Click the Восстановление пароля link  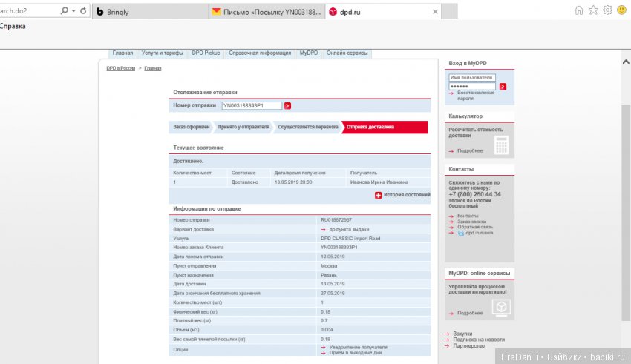click(x=475, y=95)
